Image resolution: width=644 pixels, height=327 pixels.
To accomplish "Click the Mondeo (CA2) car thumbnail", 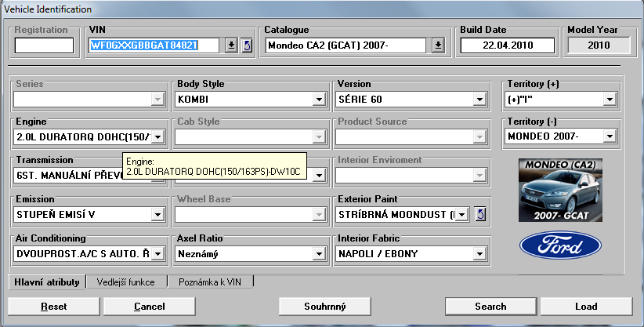I will (559, 189).
